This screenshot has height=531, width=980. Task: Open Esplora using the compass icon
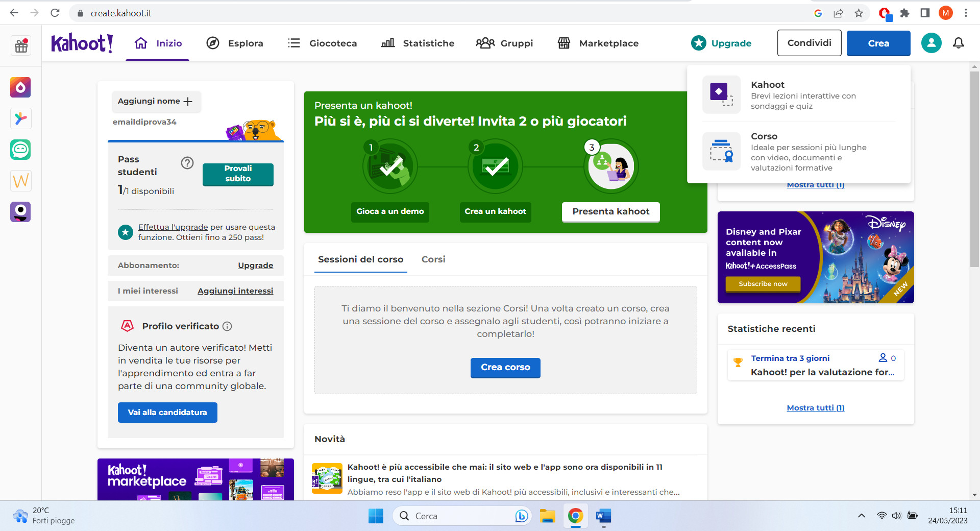pos(213,43)
